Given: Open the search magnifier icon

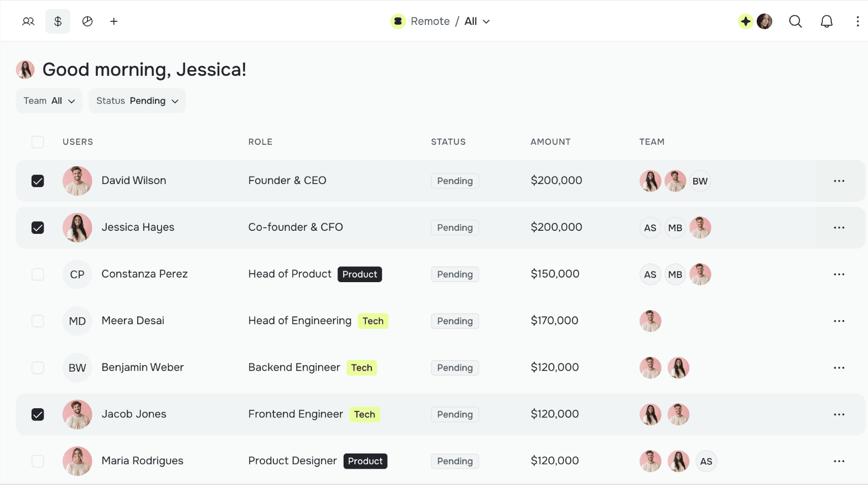Looking at the screenshot, I should [x=795, y=21].
